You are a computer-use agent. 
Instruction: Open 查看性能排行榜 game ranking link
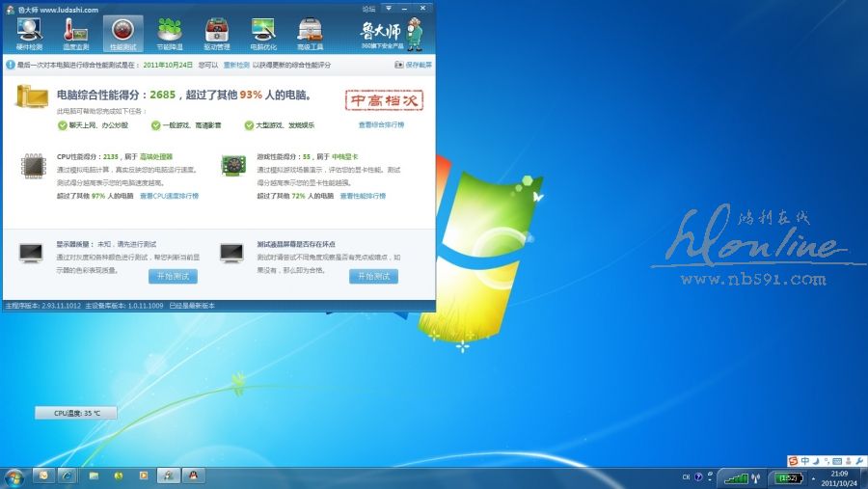(364, 196)
